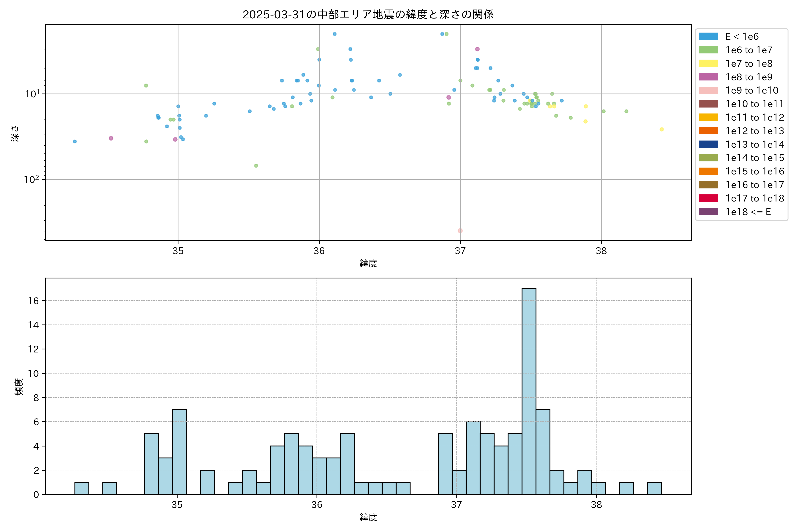Image resolution: width=798 pixels, height=532 pixels.
Task: Click the pink scatter point at the bottom of the 37 gridline
Action: (460, 231)
